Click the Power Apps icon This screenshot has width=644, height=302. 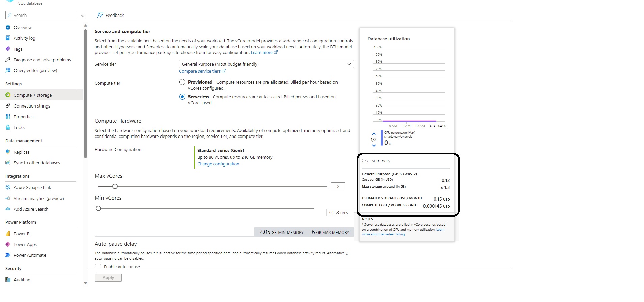[8, 244]
